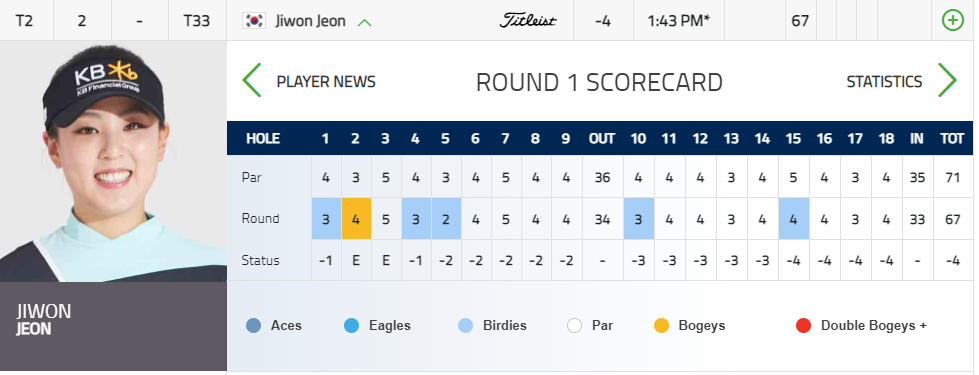The width and height of the screenshot is (979, 375).
Task: Click the Birdies legend circle
Action: tap(465, 325)
